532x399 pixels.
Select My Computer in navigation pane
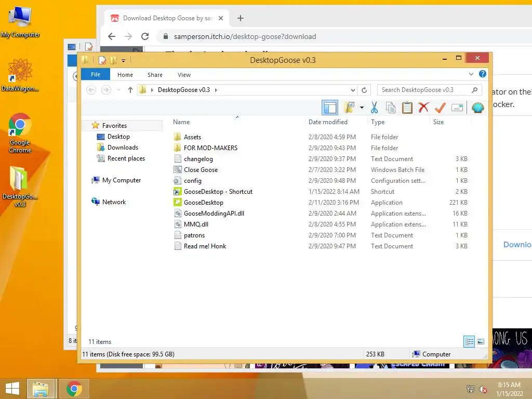click(x=121, y=180)
